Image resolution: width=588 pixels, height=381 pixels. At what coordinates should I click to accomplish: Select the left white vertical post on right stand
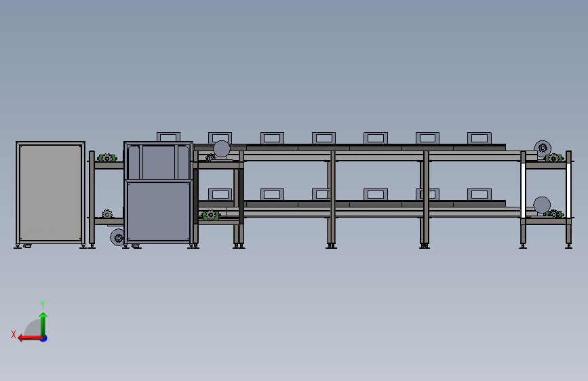tap(523, 190)
